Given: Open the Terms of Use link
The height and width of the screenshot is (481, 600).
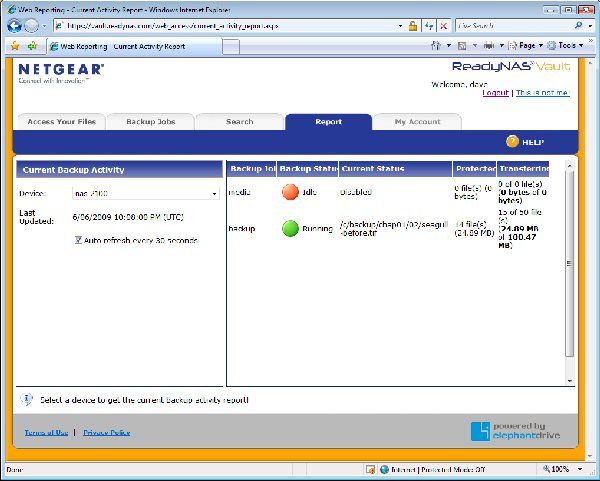Looking at the screenshot, I should pyautogui.click(x=46, y=433).
